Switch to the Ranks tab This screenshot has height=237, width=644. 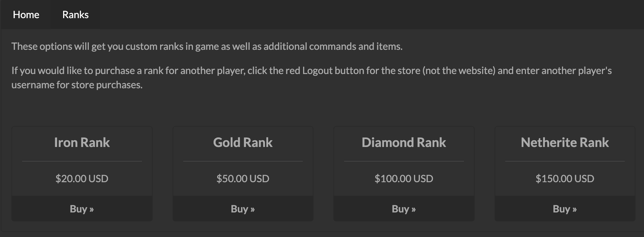76,15
